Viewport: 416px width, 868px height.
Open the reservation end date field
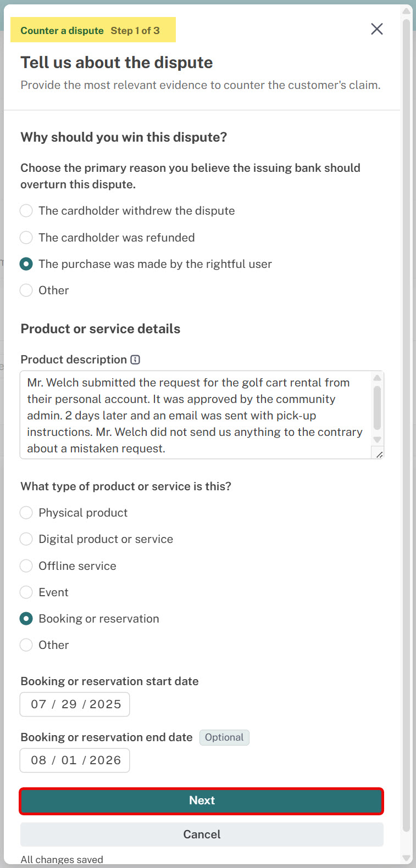(75, 760)
